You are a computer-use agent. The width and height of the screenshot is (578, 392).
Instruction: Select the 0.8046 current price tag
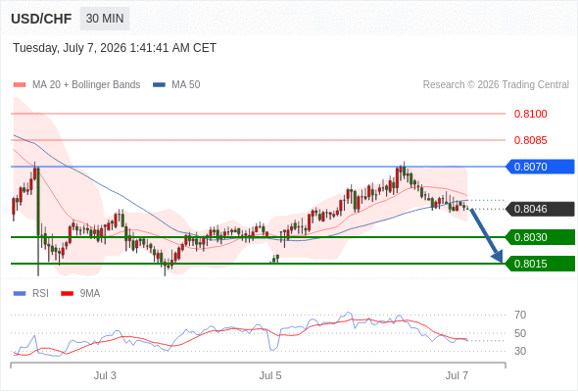tap(540, 209)
